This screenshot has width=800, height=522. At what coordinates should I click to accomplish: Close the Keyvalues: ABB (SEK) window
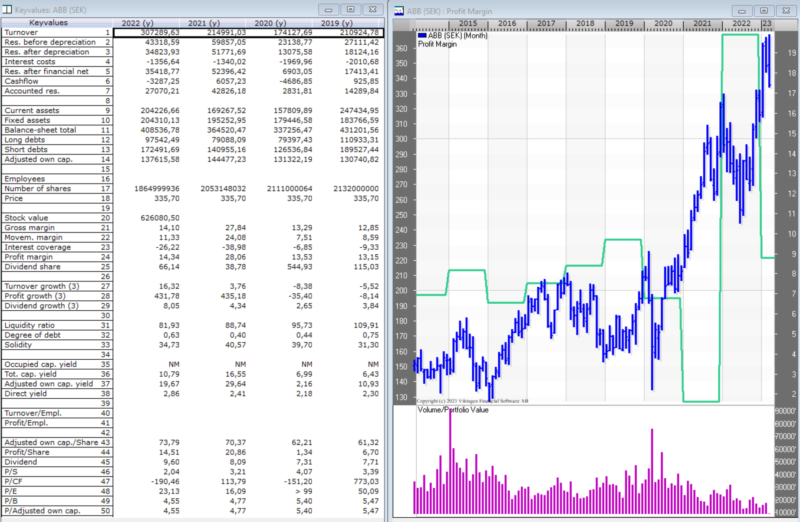tap(372, 8)
